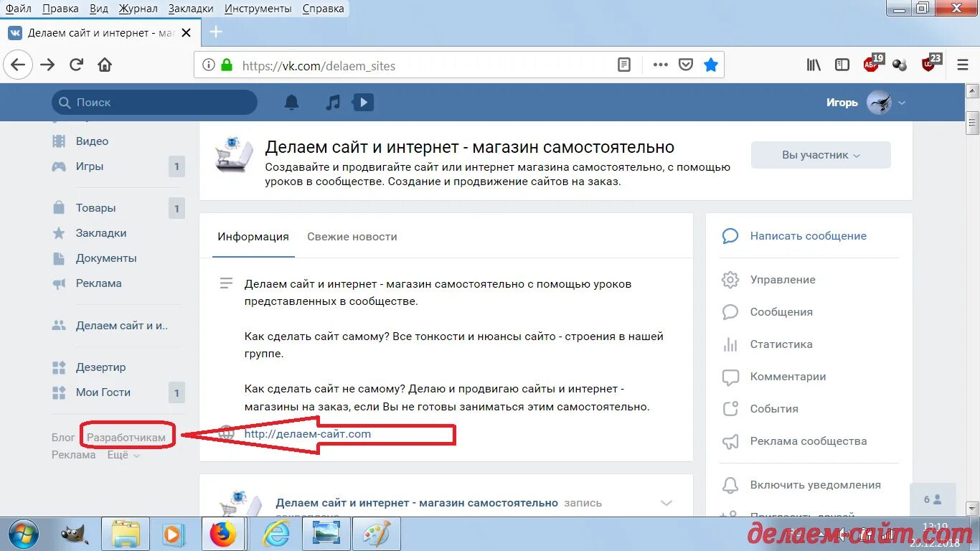Open Firefox from the taskbar
The image size is (980, 551).
(223, 534)
